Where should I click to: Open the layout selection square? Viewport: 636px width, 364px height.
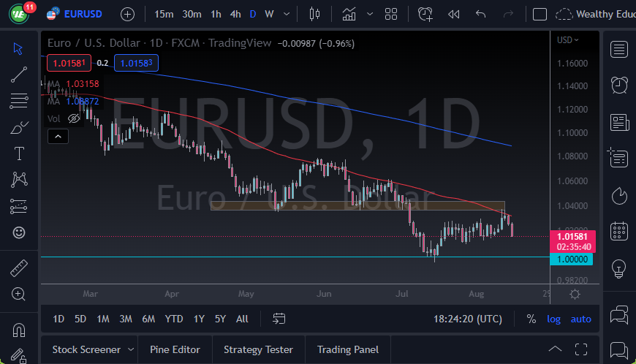coord(540,15)
